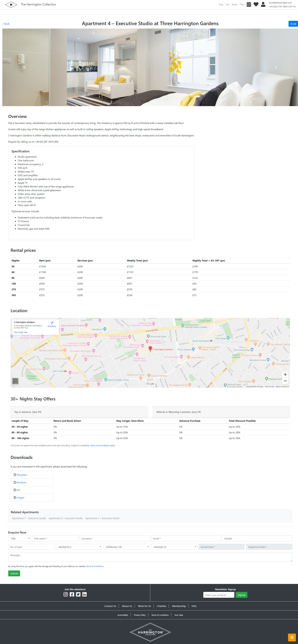Zoom in on the map
The image size is (298, 644).
(x=285, y=375)
